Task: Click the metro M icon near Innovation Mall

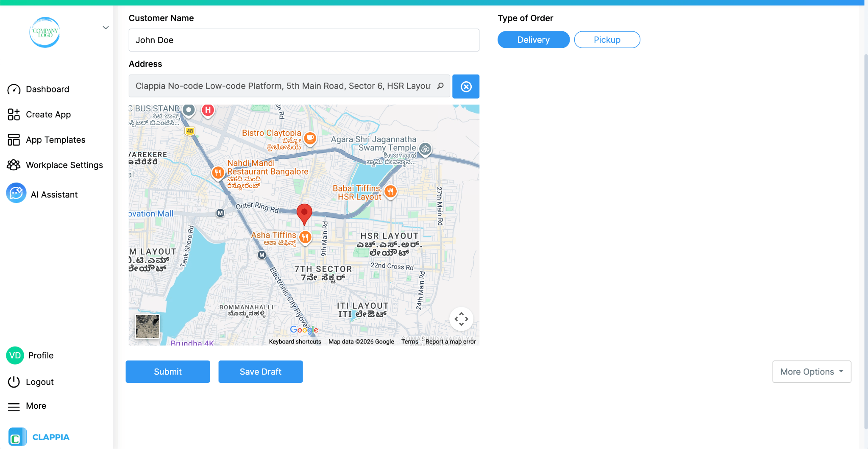Action: coord(220,213)
